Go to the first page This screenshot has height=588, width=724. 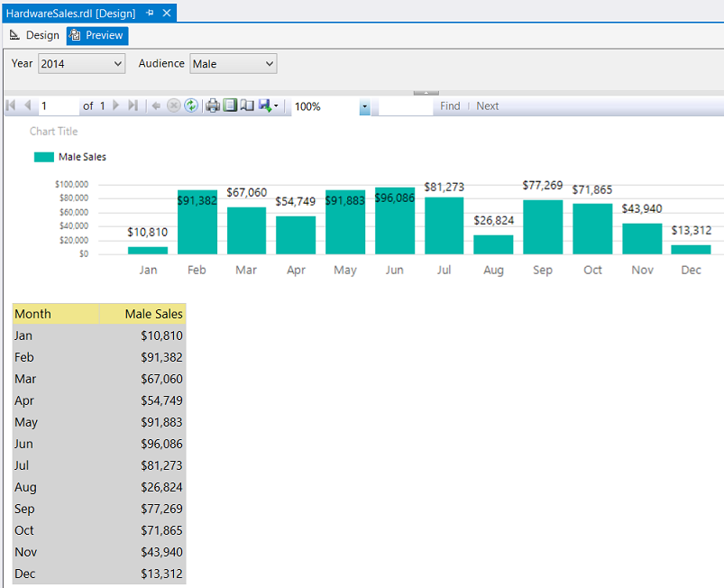[x=11, y=106]
